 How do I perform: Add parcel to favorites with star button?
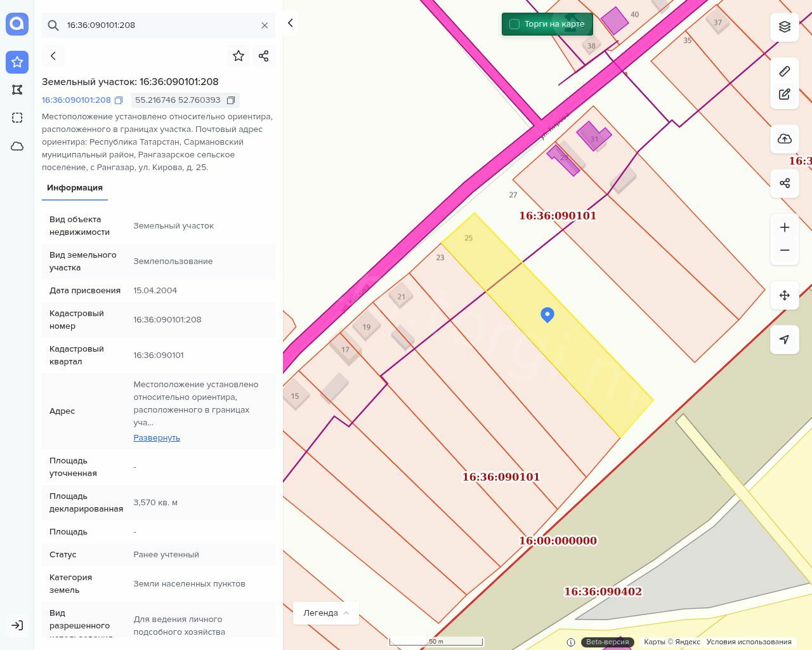(239, 56)
